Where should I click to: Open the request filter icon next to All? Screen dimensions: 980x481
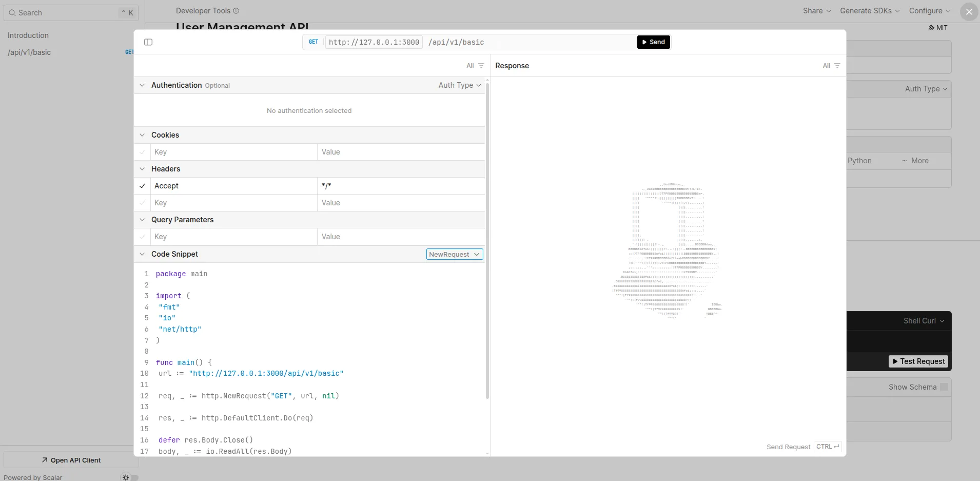(x=480, y=66)
